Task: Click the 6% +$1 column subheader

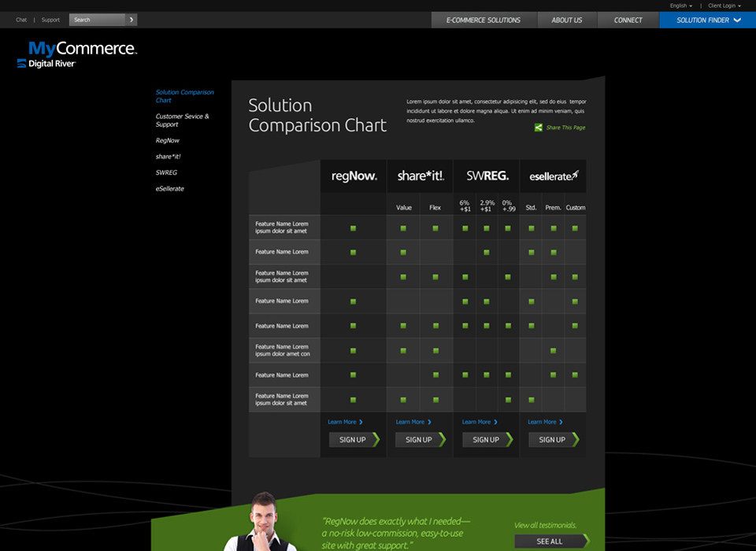Action: [465, 206]
